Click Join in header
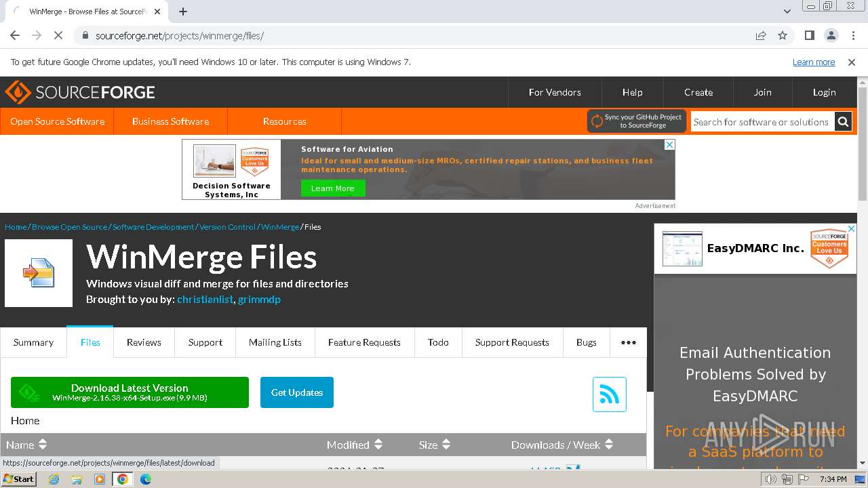Screen dimensions: 868x488 pos(763,92)
